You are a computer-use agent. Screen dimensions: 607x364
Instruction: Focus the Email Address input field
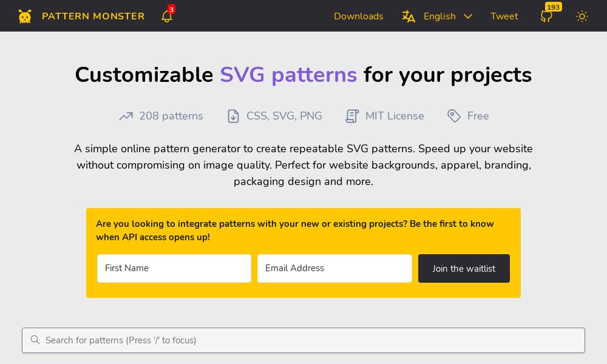334,268
